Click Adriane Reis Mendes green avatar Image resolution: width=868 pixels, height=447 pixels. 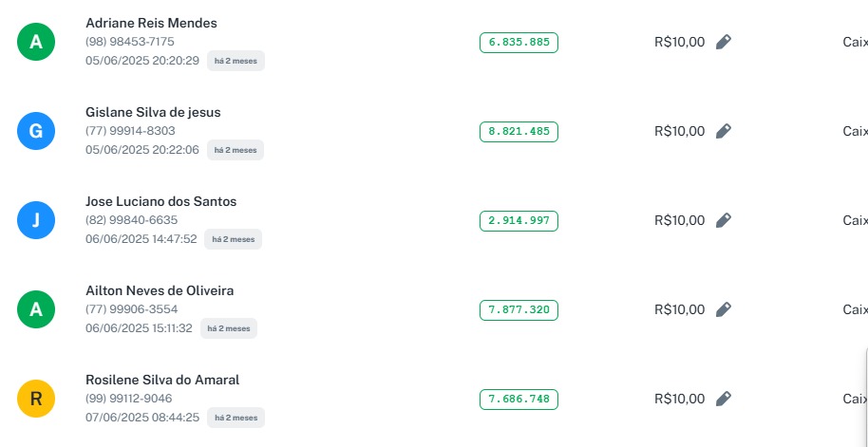[x=36, y=42]
